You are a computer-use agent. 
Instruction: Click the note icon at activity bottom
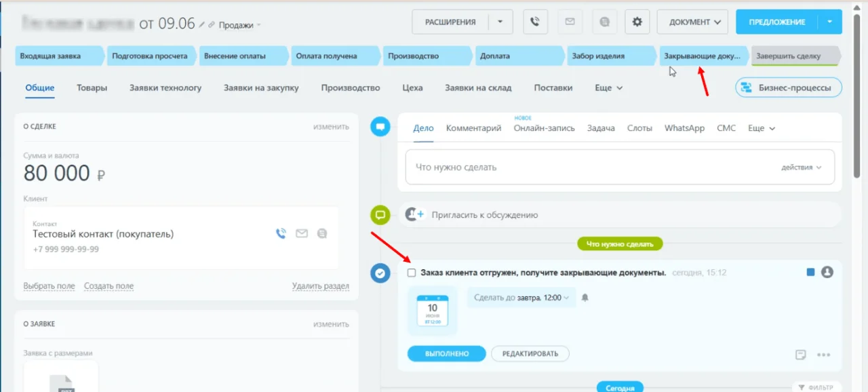tap(801, 354)
